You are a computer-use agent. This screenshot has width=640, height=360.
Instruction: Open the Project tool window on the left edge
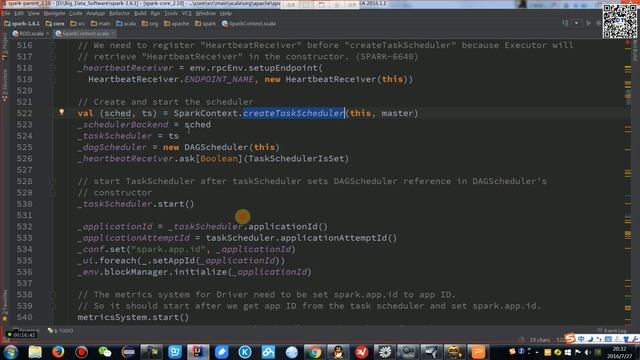[4, 46]
